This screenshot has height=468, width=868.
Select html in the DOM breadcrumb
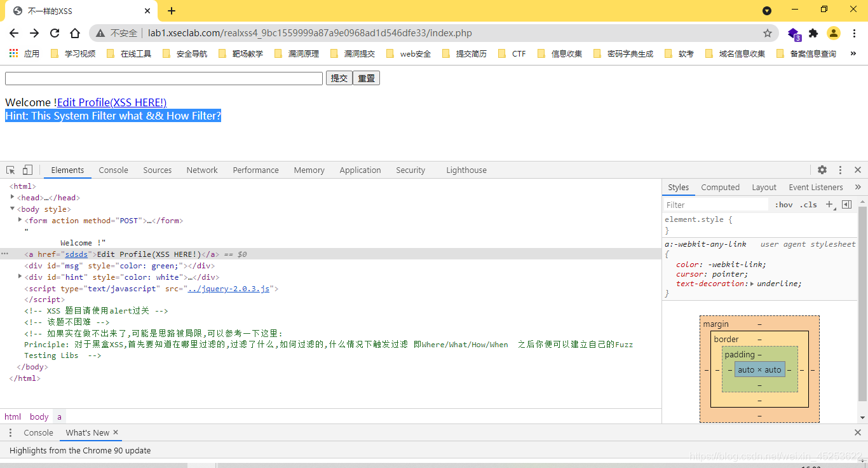13,416
